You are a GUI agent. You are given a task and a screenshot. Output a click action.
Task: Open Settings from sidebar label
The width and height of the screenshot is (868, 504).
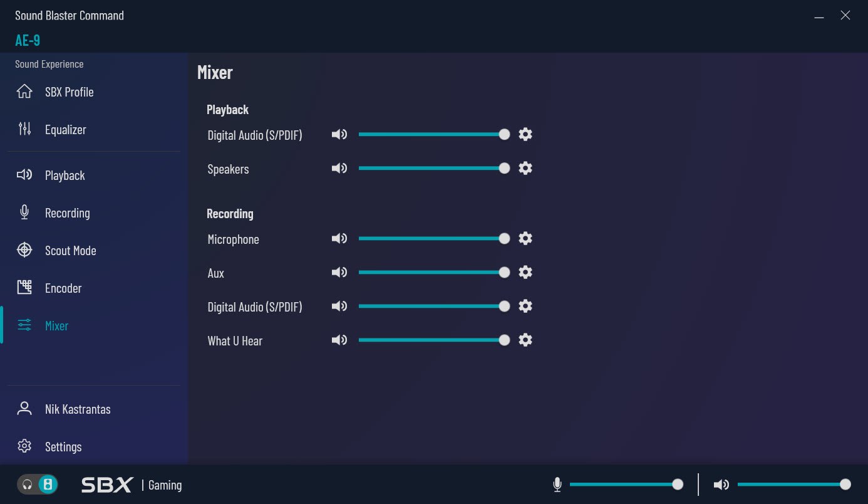click(x=63, y=447)
